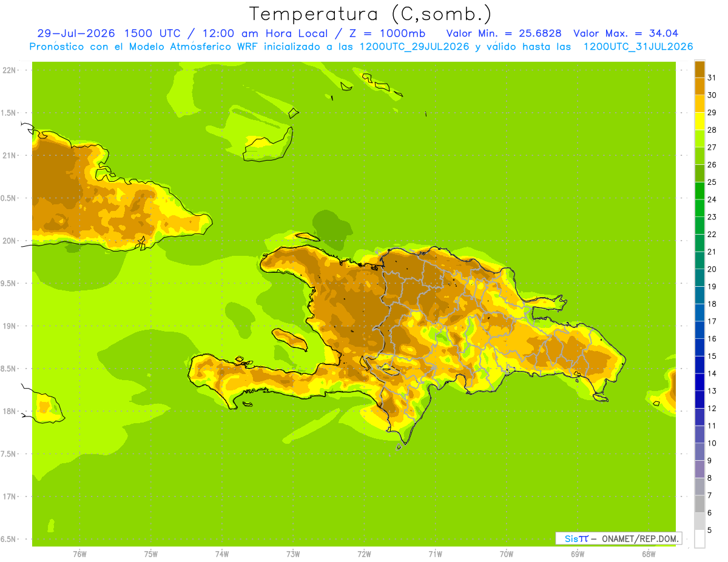The image size is (728, 562).
Task: Click the "76W" longitude axis label
Action: pos(79,554)
